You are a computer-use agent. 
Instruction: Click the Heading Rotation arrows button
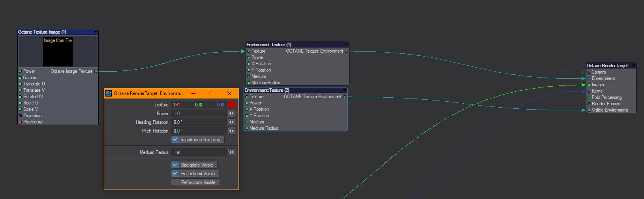point(231,122)
